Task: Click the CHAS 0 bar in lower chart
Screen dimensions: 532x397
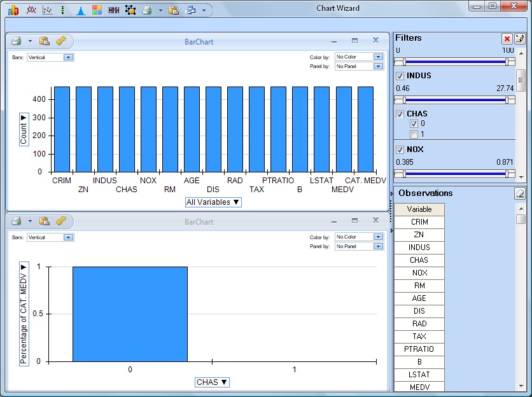Action: click(x=130, y=314)
